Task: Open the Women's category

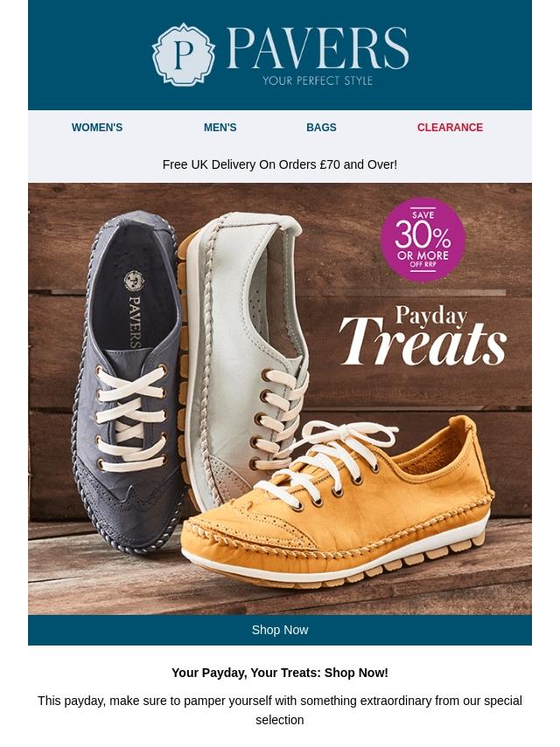Action: click(x=97, y=128)
